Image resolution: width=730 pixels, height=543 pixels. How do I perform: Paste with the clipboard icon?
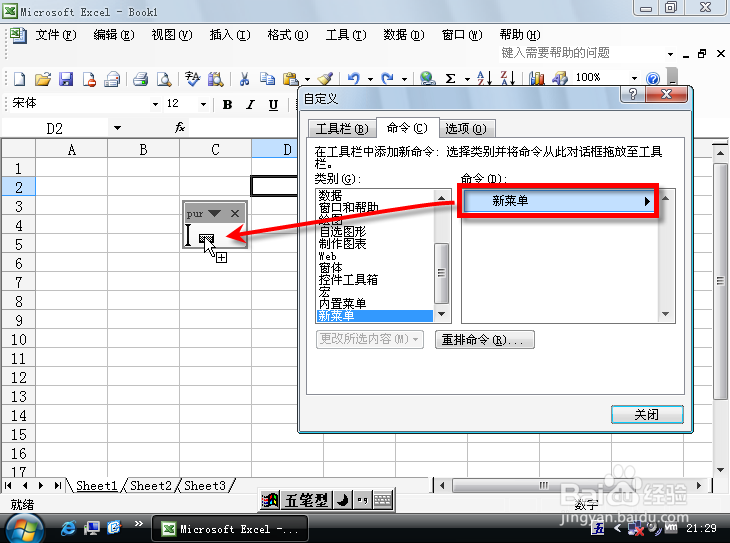click(x=291, y=79)
